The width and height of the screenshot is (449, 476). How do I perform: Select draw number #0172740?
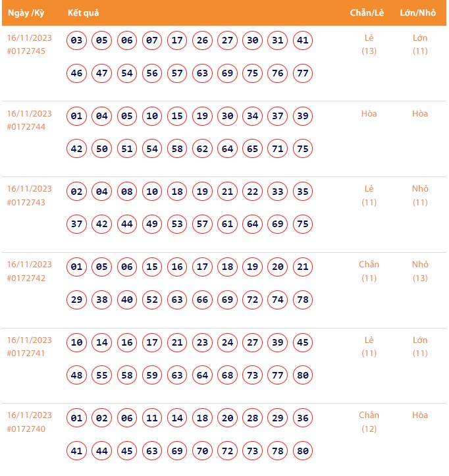26,429
